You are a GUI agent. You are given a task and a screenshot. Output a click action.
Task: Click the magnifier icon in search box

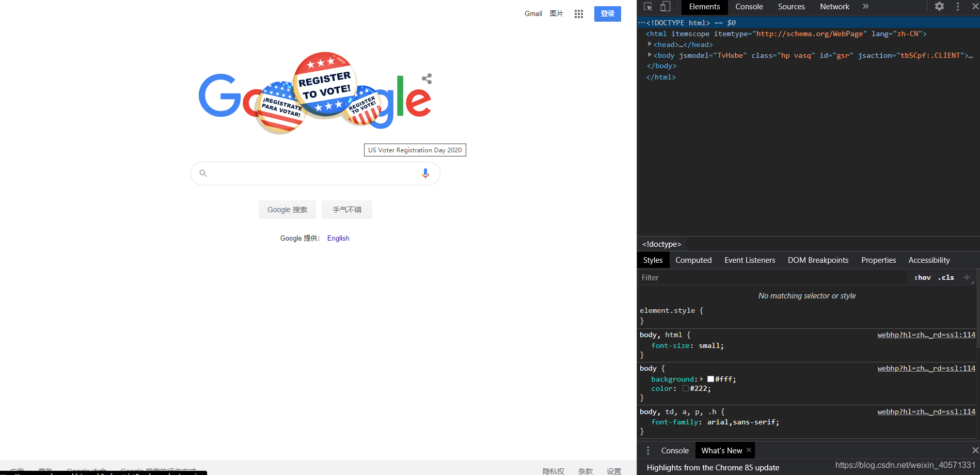[203, 173]
